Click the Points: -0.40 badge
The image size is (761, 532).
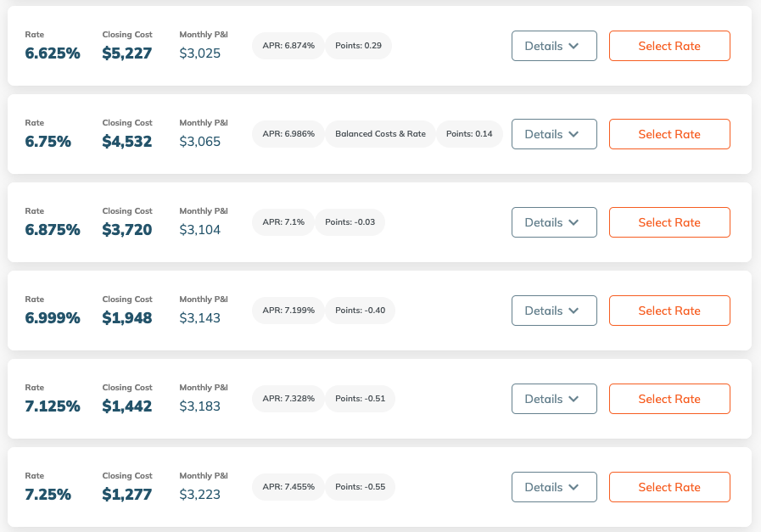tap(360, 311)
